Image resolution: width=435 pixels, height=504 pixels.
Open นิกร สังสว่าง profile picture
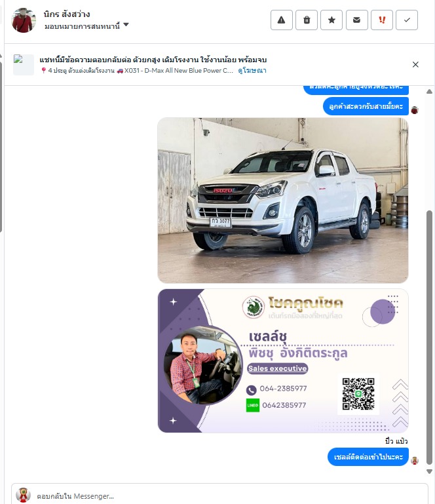click(24, 20)
